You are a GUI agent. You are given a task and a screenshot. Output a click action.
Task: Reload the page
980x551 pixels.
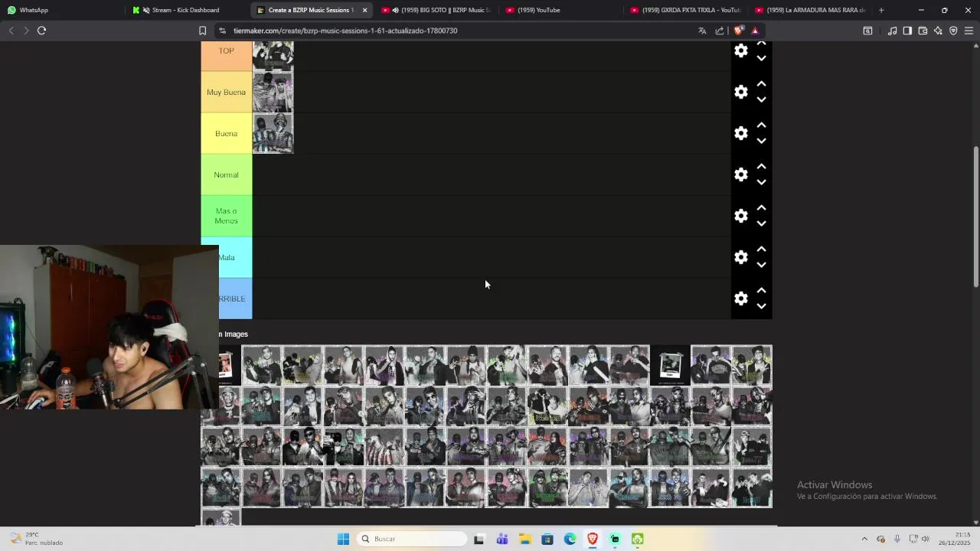coord(41,31)
